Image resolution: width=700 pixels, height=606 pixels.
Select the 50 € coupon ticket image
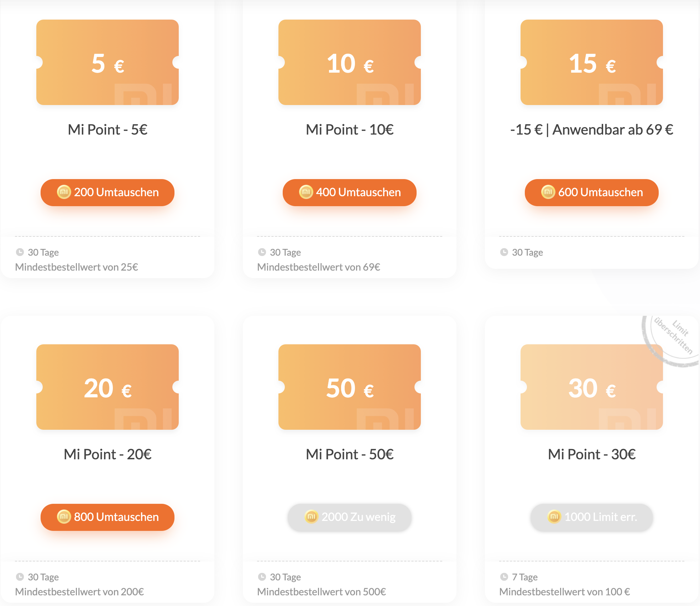tap(349, 387)
